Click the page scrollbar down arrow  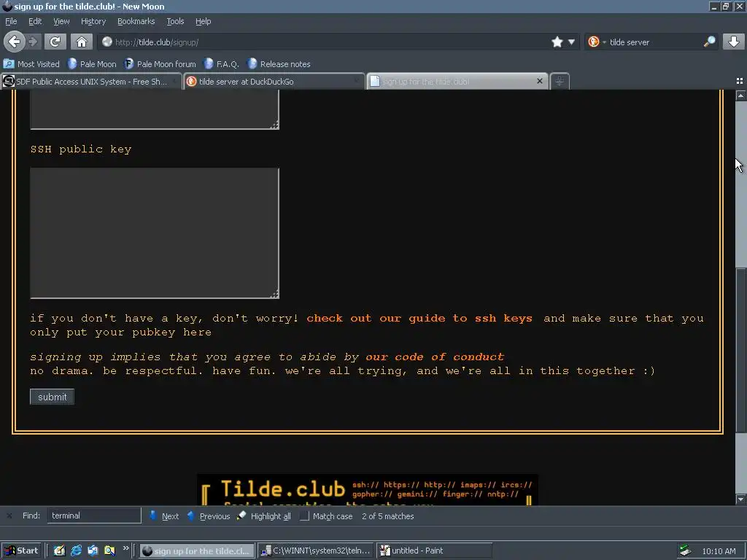(740, 499)
